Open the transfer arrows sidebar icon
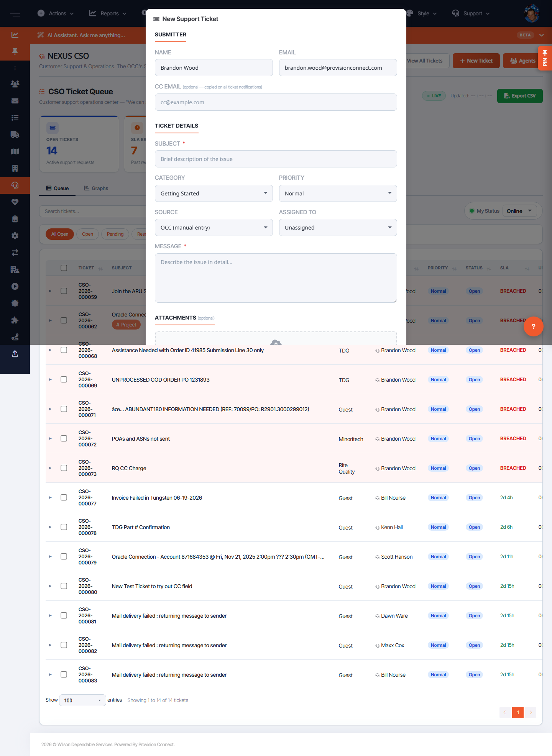This screenshot has width=552, height=756. pyautogui.click(x=15, y=253)
